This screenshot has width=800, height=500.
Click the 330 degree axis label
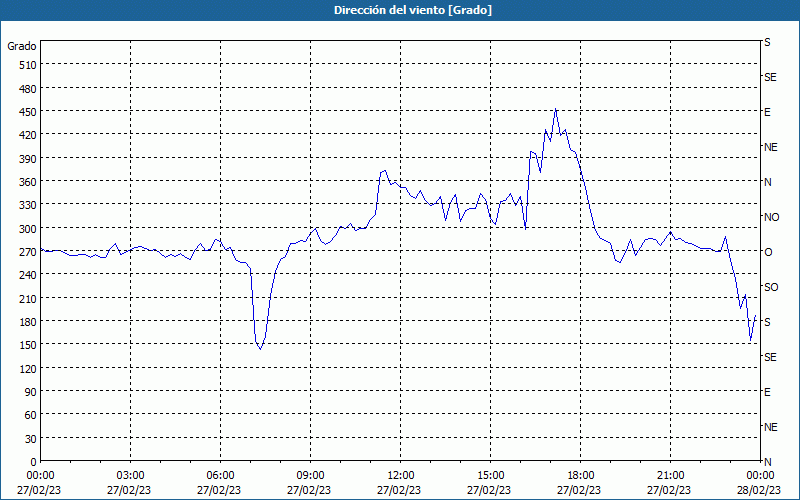pyautogui.click(x=28, y=205)
